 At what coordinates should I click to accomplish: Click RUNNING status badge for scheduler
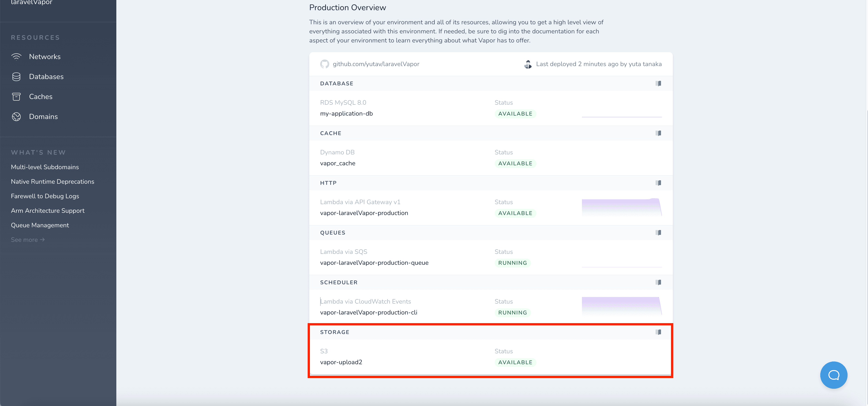point(513,313)
